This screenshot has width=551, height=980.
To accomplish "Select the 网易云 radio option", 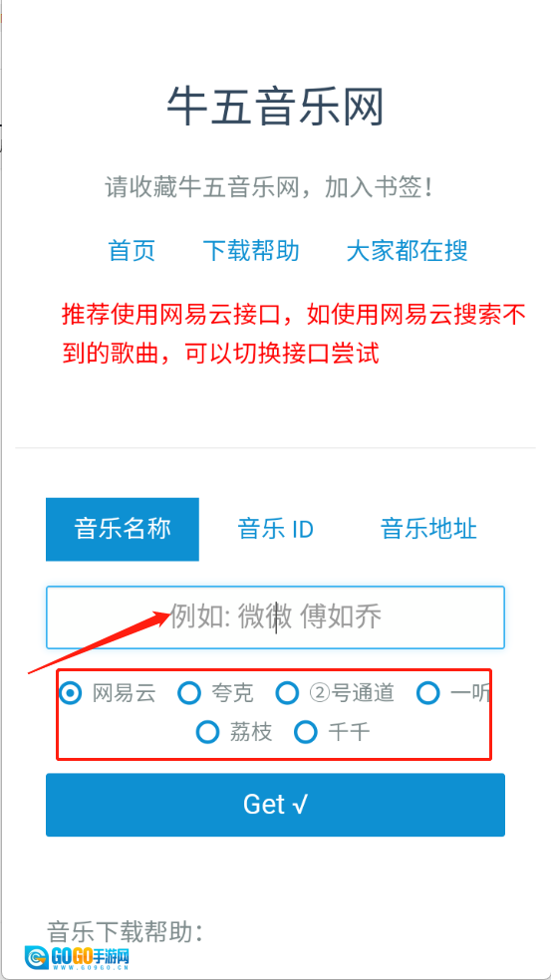I will (71, 693).
